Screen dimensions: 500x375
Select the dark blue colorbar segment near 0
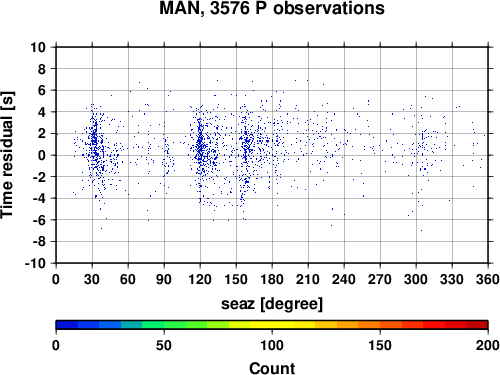pyautogui.click(x=67, y=325)
